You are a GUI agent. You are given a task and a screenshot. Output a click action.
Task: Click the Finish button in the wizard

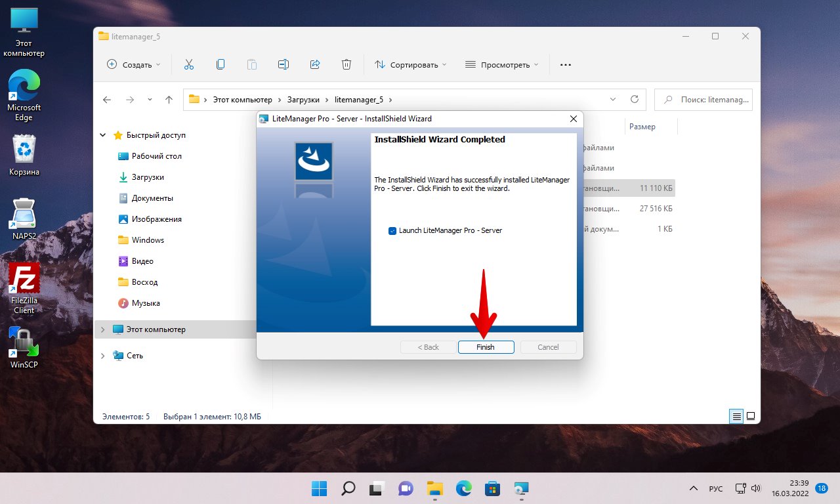coord(486,347)
